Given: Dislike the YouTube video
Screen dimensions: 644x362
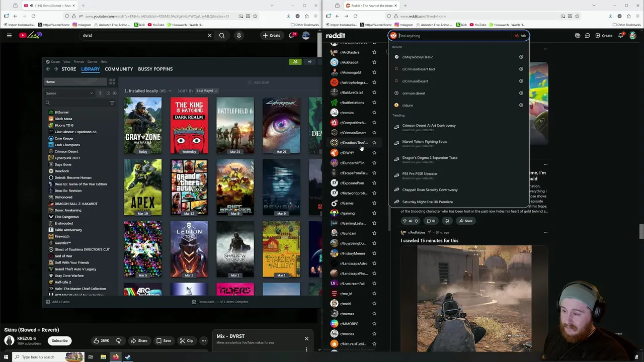Looking at the screenshot, I should point(119,341).
